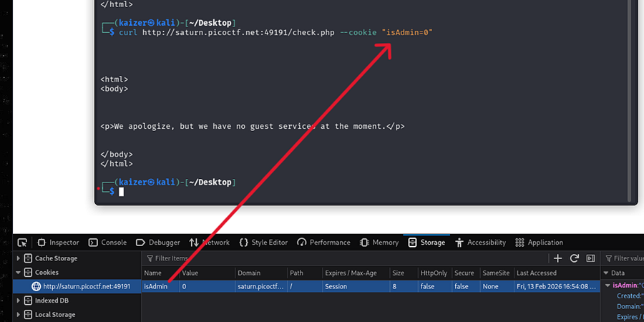Click the refresh storage items icon
Image resolution: width=644 pixels, height=322 pixels.
pyautogui.click(x=574, y=258)
